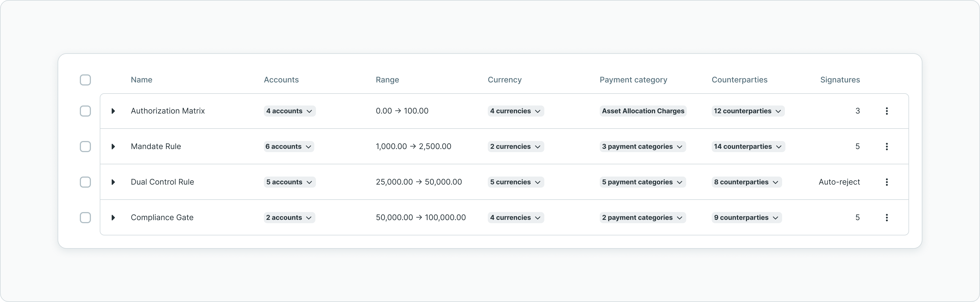Open kebab menu for Mandate Rule row
Screen dimensions: 980x302
[x=887, y=147]
